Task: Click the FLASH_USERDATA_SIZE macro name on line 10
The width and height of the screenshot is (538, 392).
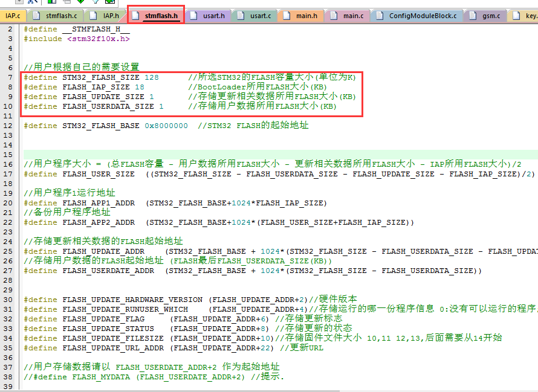Action: (108, 106)
